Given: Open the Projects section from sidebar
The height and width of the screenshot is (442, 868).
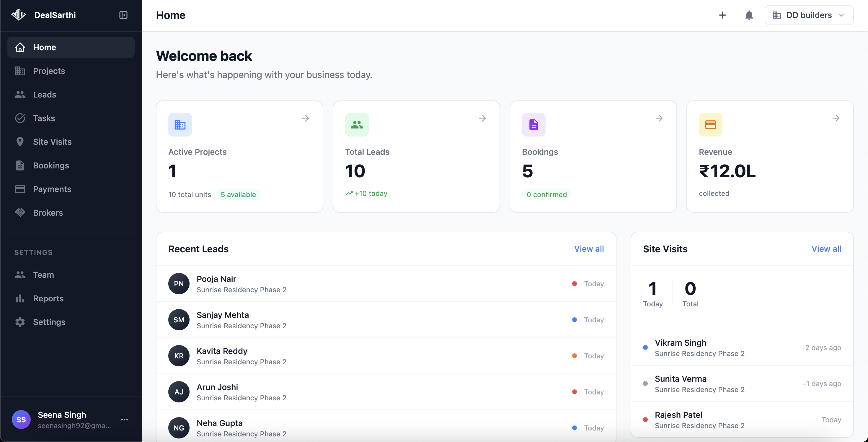Looking at the screenshot, I should point(49,71).
